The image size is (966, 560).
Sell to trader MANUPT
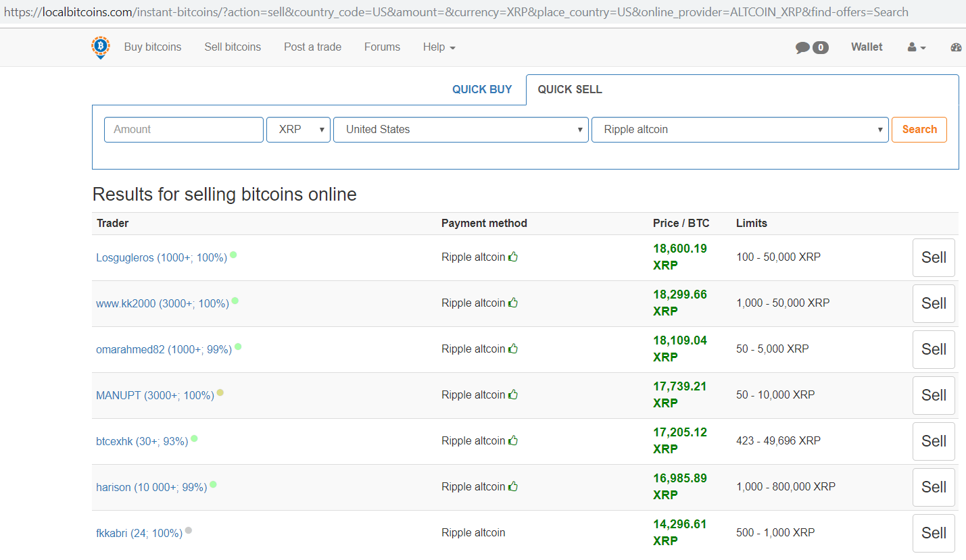click(x=934, y=395)
